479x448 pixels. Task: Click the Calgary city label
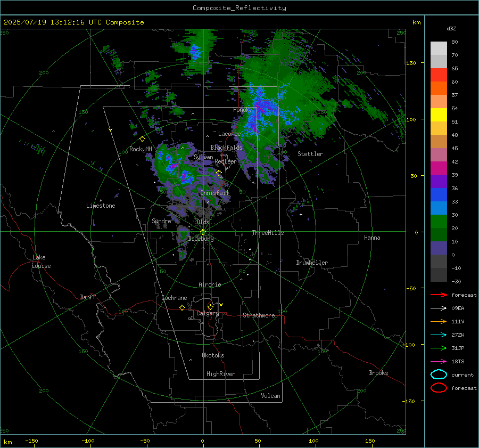208,313
